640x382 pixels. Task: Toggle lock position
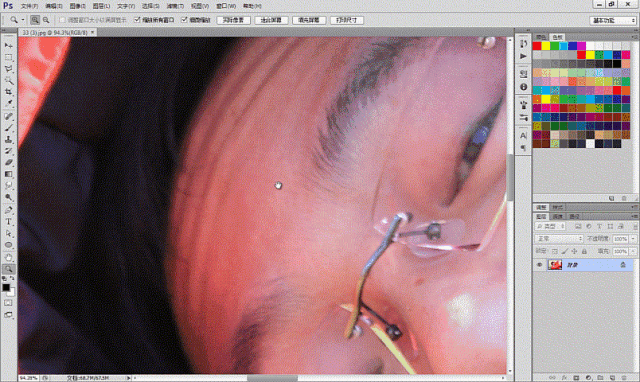pos(574,251)
